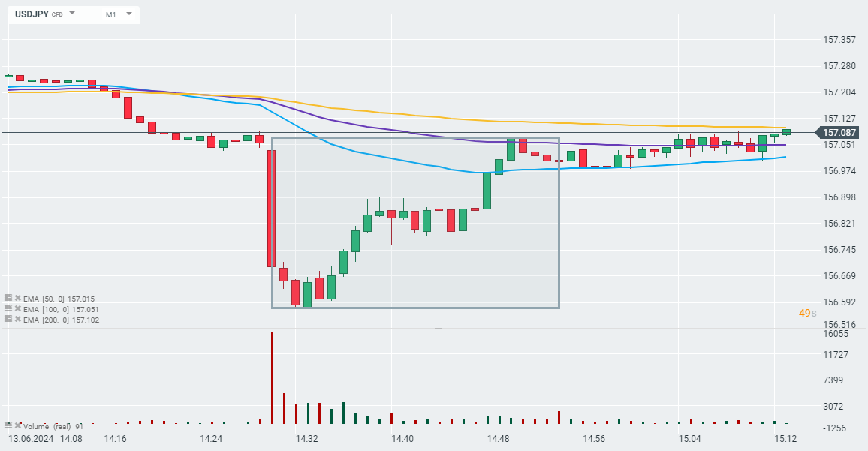
Task: Select the current price tag 157.087
Action: click(840, 133)
